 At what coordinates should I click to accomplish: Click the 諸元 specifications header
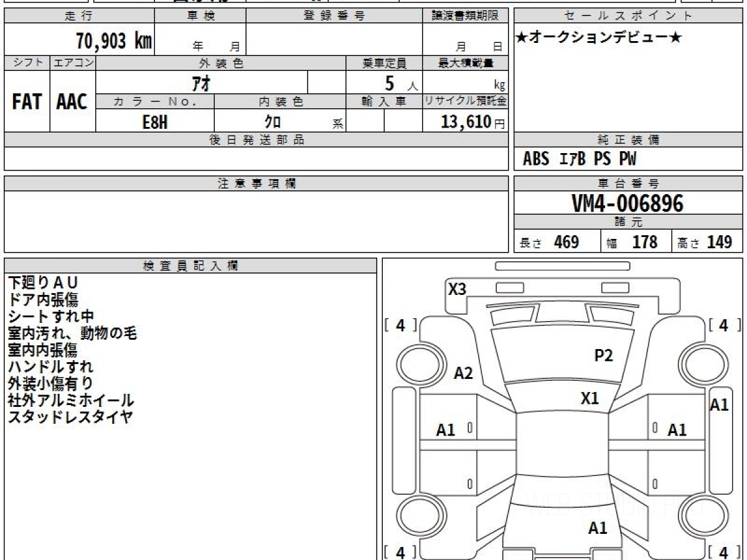pyautogui.click(x=629, y=222)
